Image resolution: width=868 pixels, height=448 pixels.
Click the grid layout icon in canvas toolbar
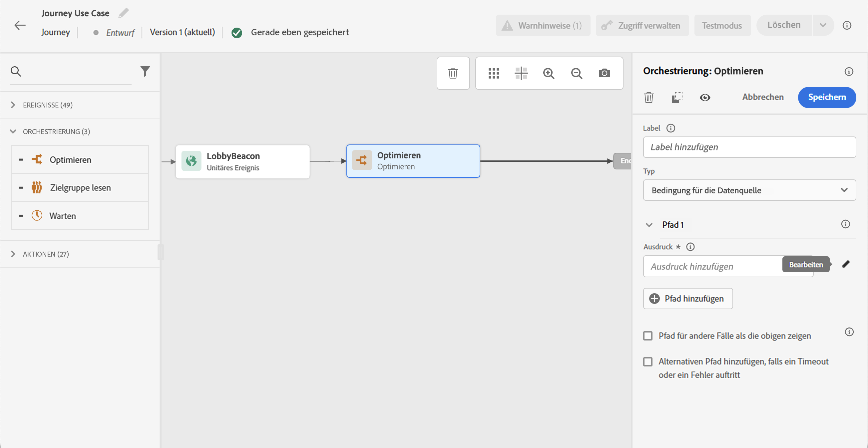494,73
